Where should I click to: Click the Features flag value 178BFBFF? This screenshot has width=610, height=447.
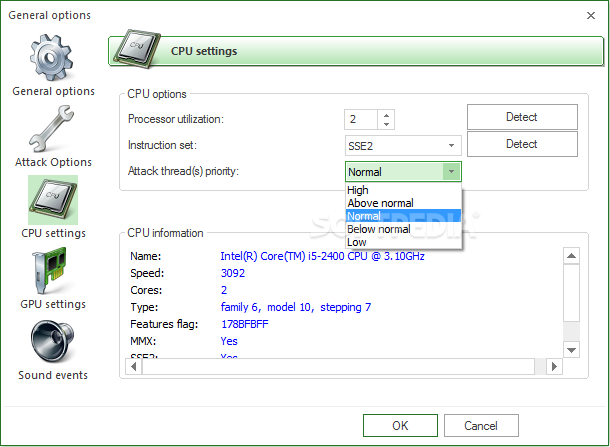245,324
